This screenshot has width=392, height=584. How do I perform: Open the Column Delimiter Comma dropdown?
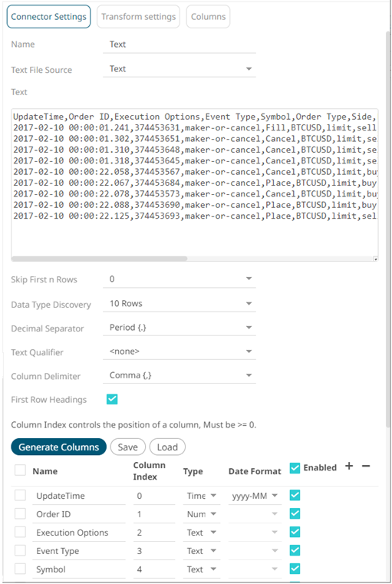point(179,375)
